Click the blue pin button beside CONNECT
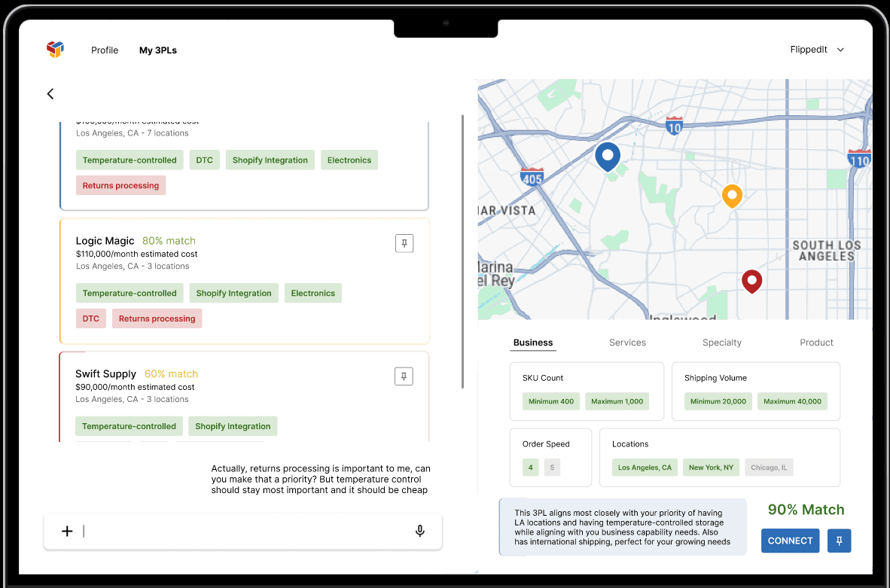Viewport: 890px width, 588px height. pos(839,541)
